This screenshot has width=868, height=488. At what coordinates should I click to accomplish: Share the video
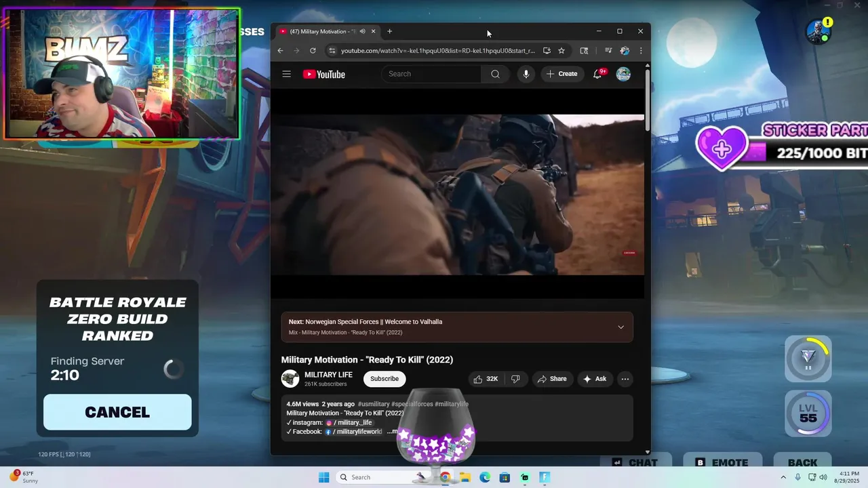click(x=552, y=379)
